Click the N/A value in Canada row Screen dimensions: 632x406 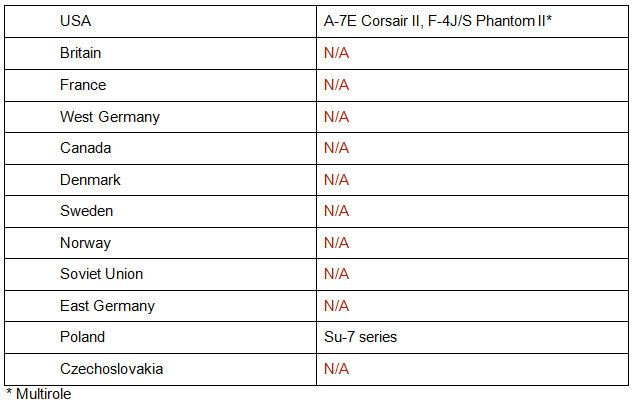coord(336,148)
